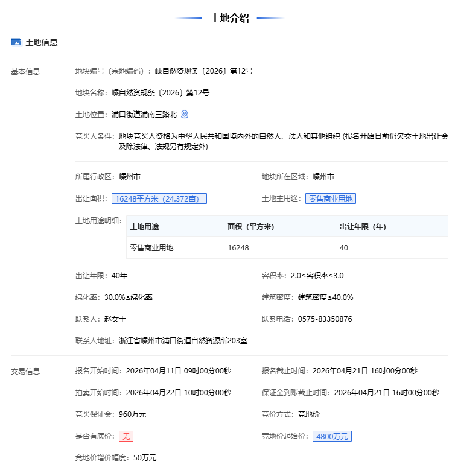
Task: Click the 基本信息 section label
Action: pos(25,71)
